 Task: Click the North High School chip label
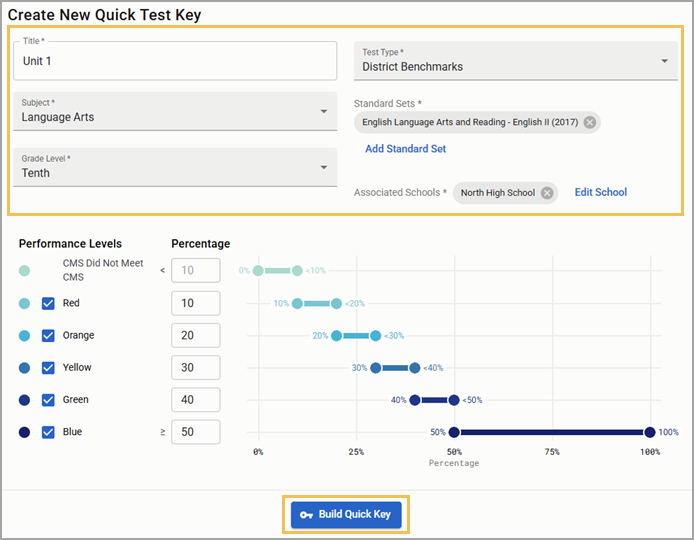click(x=498, y=193)
